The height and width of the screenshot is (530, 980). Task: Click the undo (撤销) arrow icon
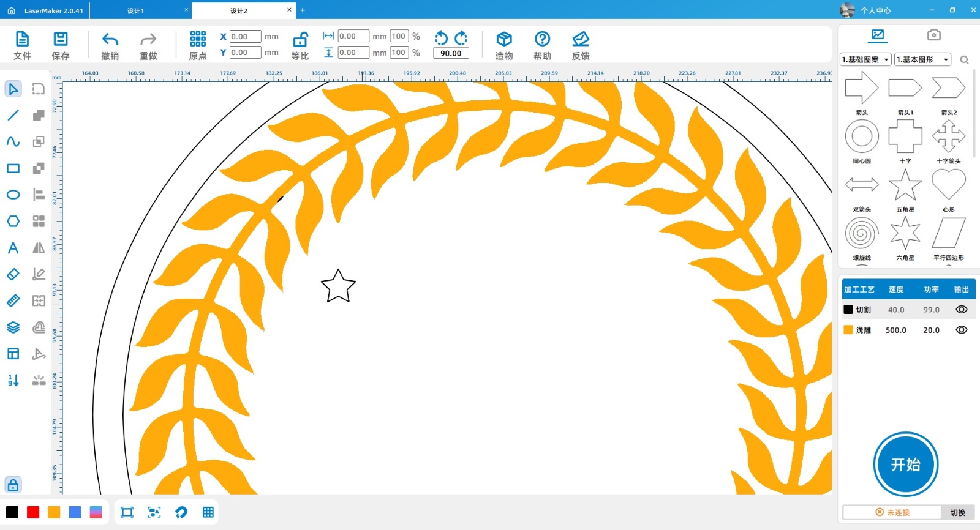tap(110, 40)
